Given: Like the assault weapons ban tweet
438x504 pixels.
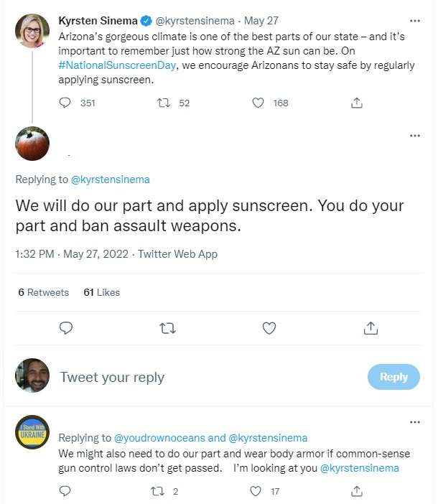Looking at the screenshot, I should click(269, 328).
